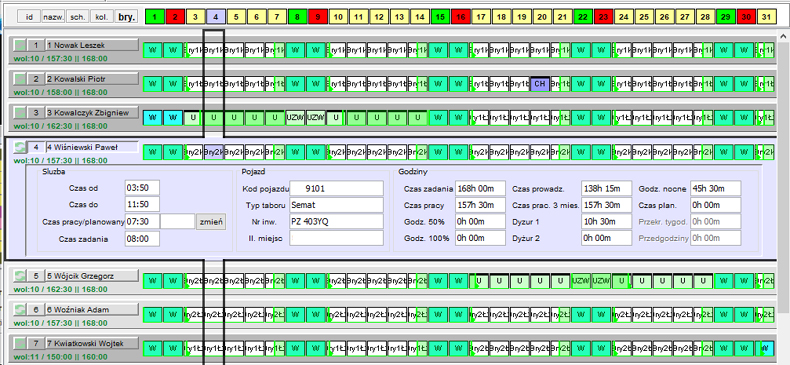Select highlighted day 4 in the header
This screenshot has width=790, height=365.
coord(216,17)
